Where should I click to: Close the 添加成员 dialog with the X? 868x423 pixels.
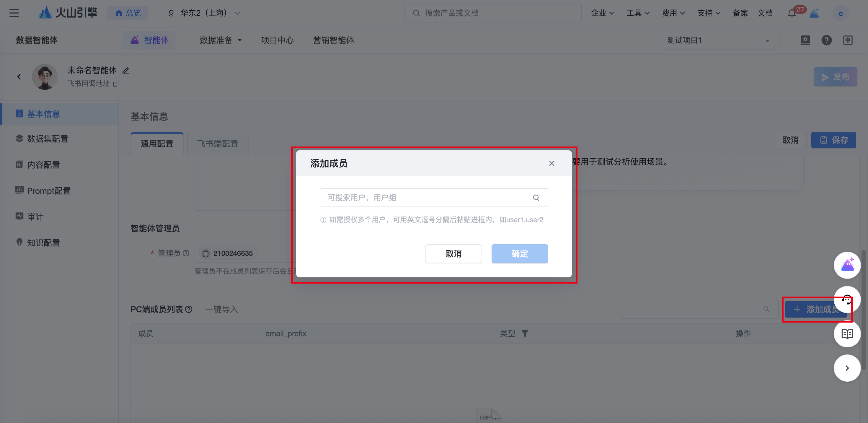click(551, 163)
